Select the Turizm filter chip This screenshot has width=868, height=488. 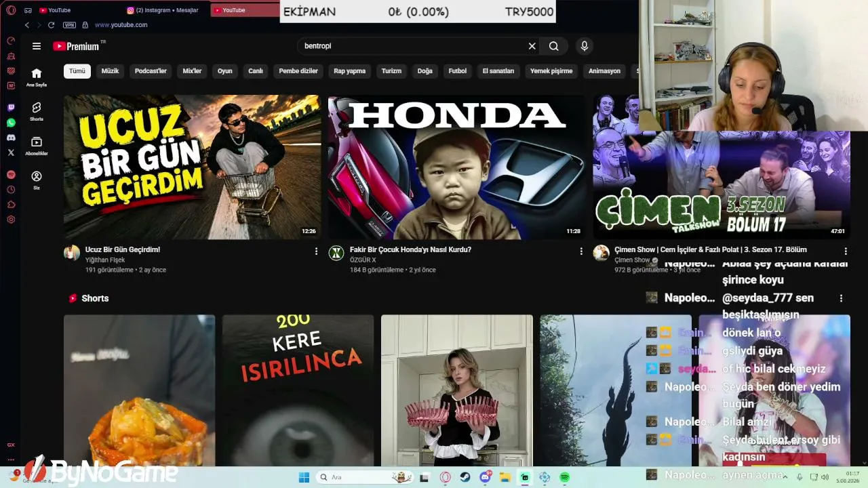coord(391,71)
